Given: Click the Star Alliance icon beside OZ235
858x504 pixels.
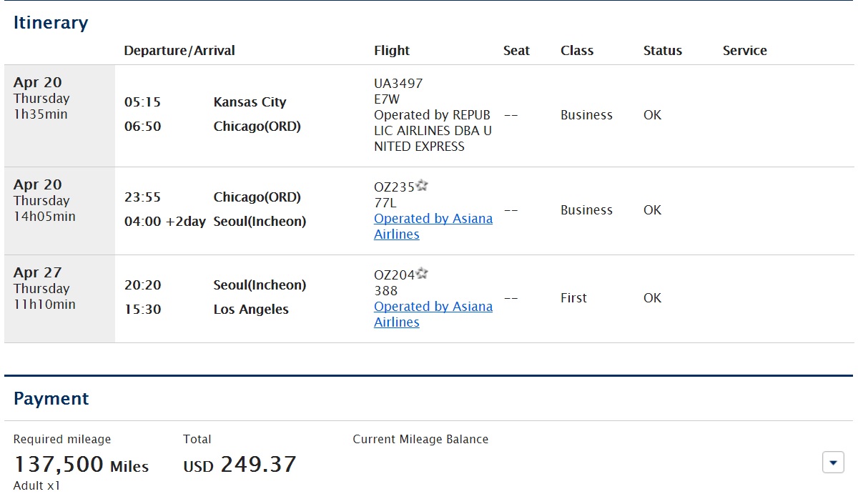Looking at the screenshot, I should (422, 186).
